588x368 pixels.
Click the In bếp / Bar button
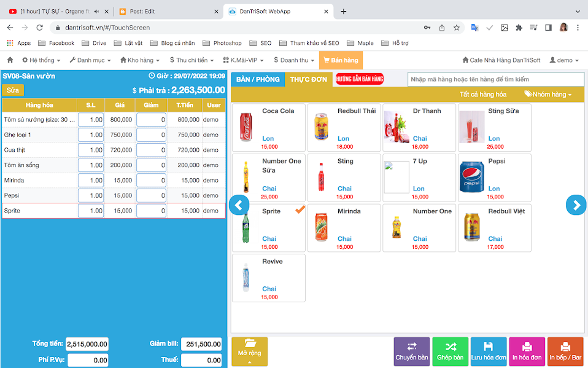[x=565, y=351]
